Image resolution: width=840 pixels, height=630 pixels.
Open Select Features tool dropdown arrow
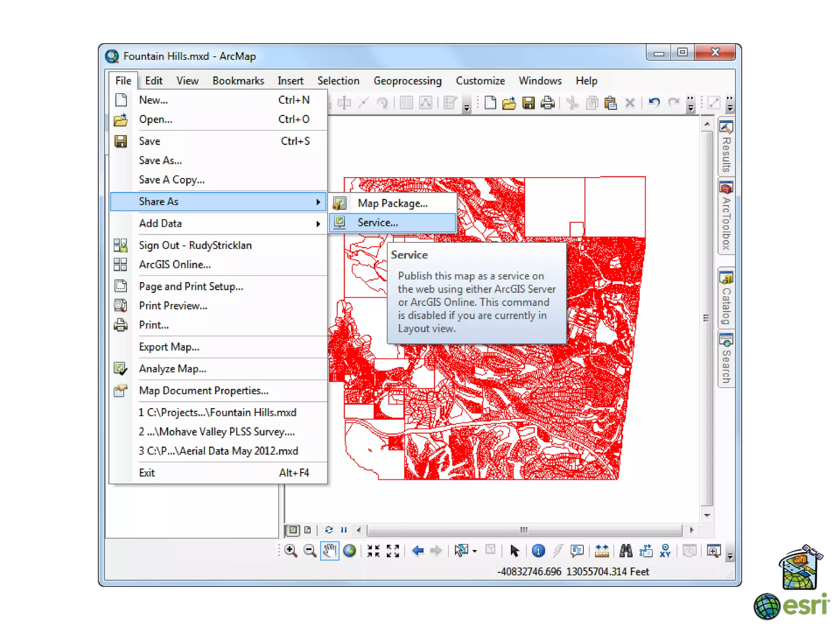475,551
